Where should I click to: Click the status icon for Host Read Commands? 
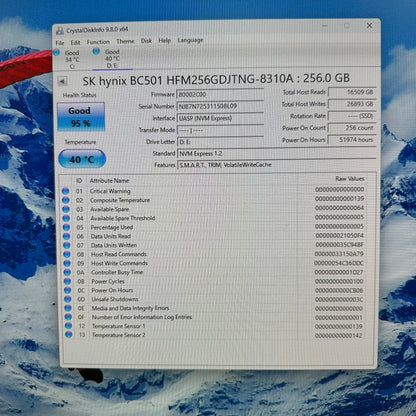[x=67, y=254]
